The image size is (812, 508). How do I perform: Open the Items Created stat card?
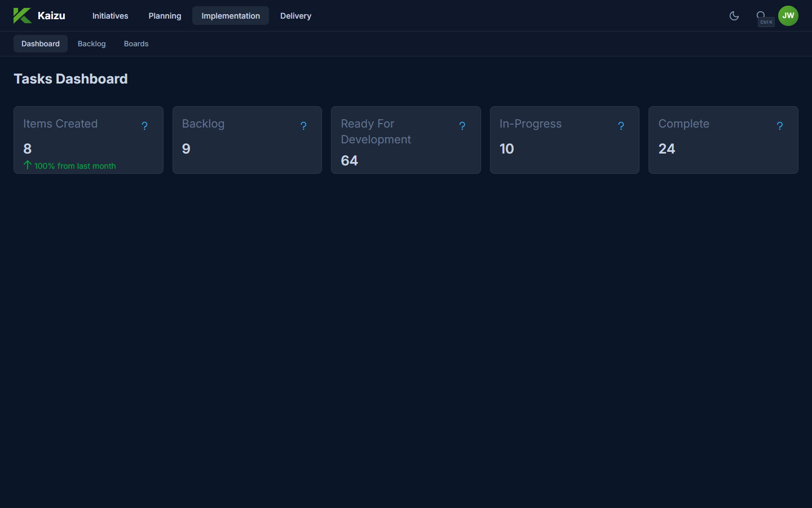pos(88,140)
